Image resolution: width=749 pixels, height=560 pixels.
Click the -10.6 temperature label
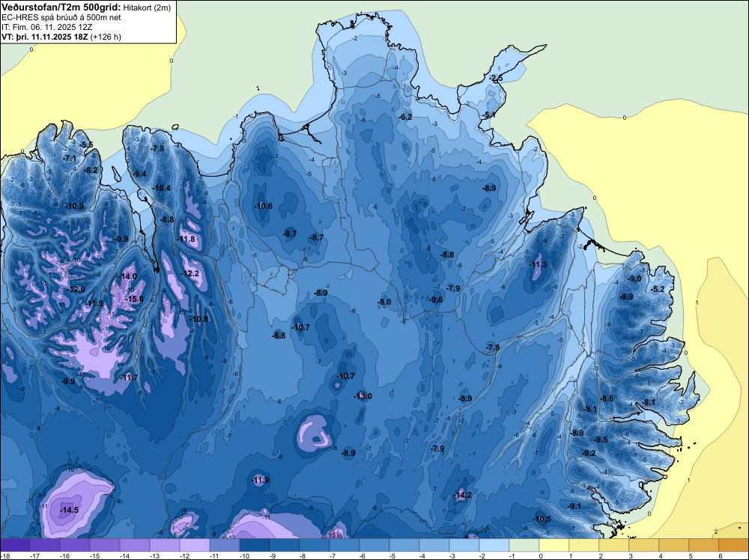tap(263, 206)
